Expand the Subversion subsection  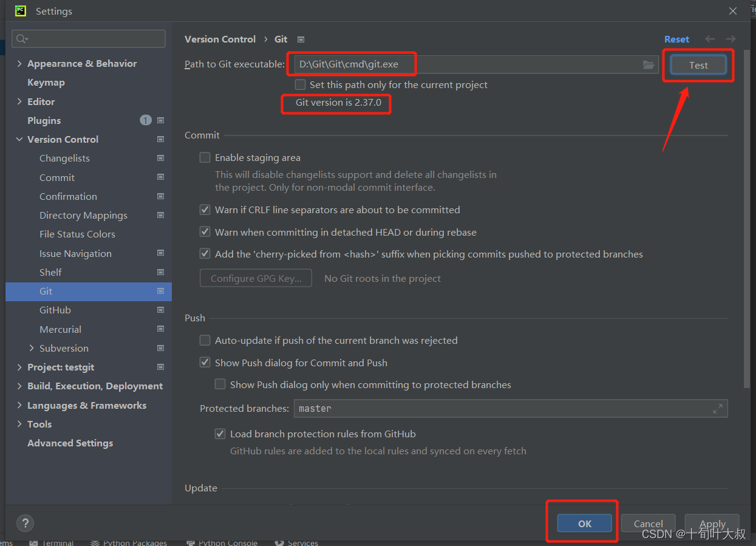click(32, 348)
